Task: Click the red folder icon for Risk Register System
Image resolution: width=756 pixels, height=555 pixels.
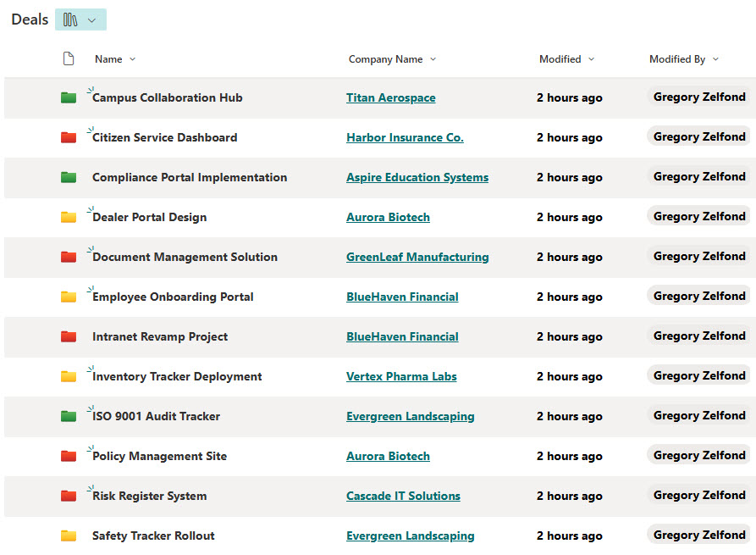Action: (x=69, y=496)
